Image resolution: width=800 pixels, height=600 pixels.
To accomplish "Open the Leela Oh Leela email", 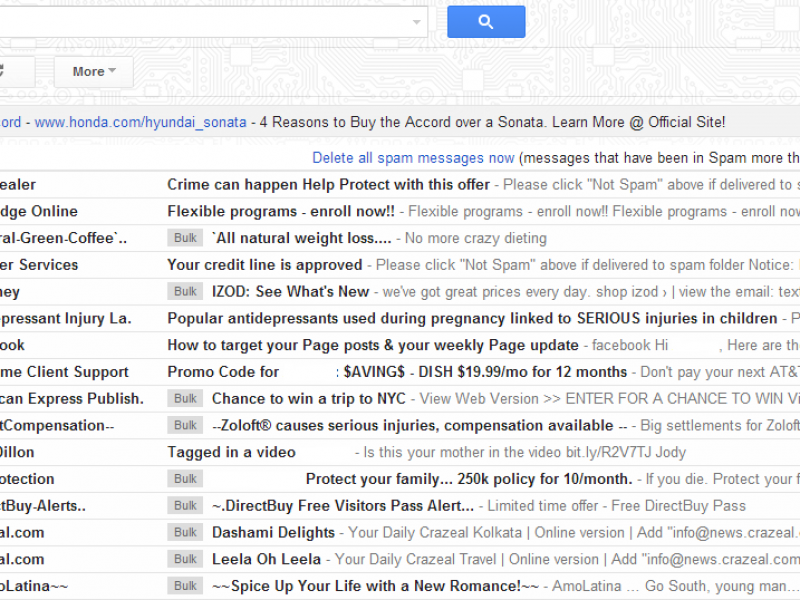I will (x=266, y=560).
